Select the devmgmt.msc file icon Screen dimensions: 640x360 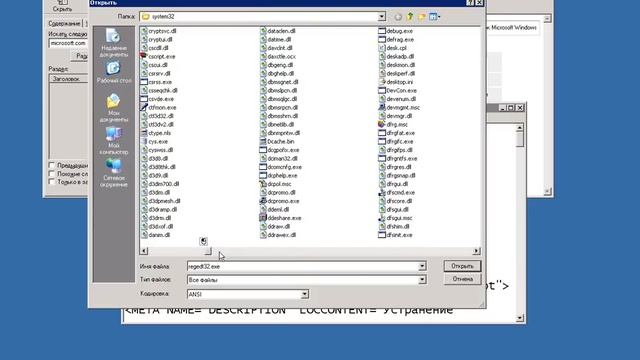(382, 107)
